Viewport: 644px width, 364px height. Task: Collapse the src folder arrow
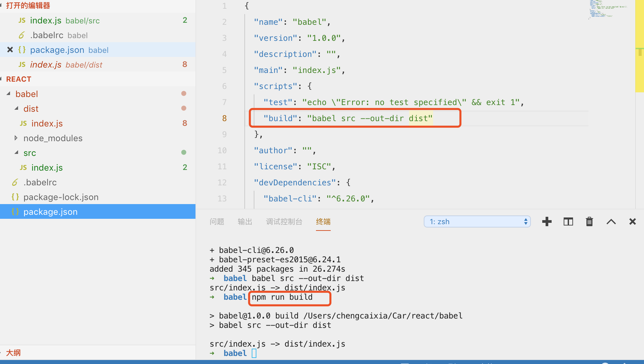pos(16,153)
